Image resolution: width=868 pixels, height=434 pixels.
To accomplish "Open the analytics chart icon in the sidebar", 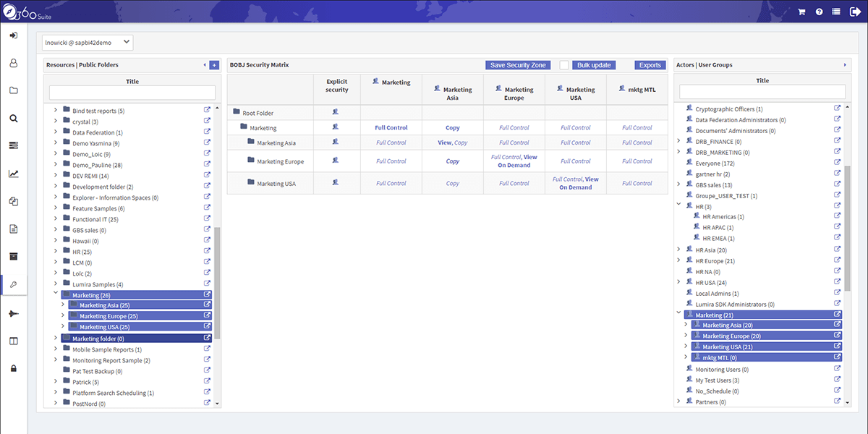I will click(x=13, y=174).
